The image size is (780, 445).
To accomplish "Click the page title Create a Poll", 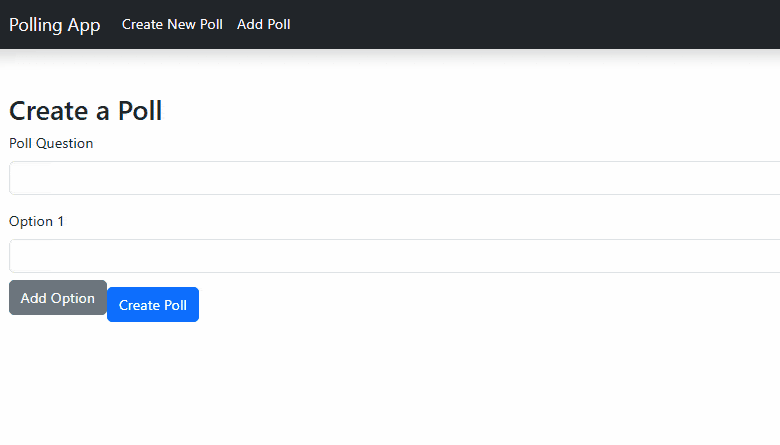I will pos(86,111).
